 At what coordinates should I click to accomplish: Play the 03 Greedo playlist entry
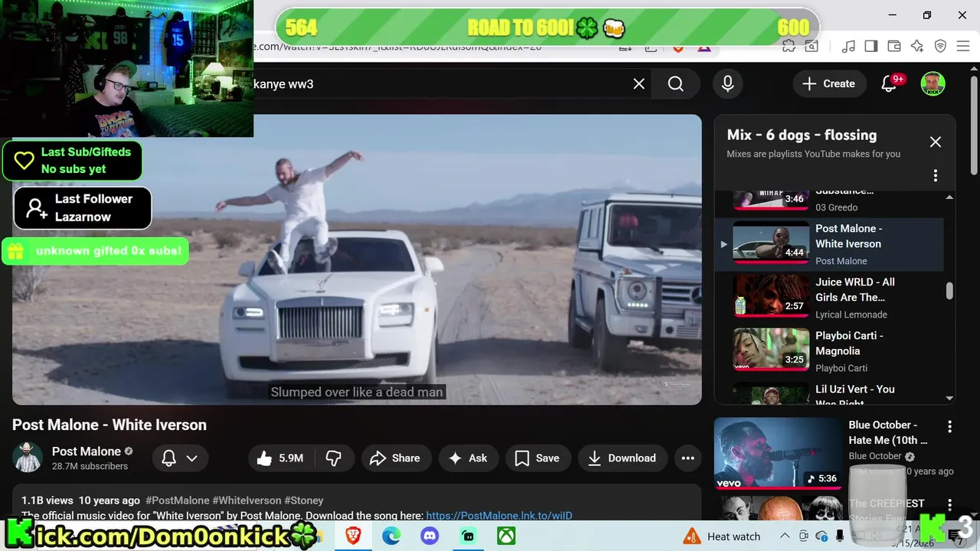pyautogui.click(x=829, y=202)
